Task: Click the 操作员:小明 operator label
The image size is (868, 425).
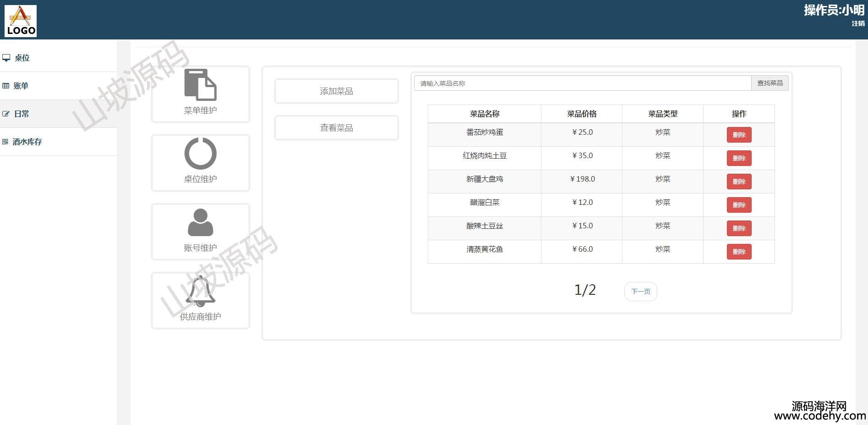Action: [x=834, y=10]
